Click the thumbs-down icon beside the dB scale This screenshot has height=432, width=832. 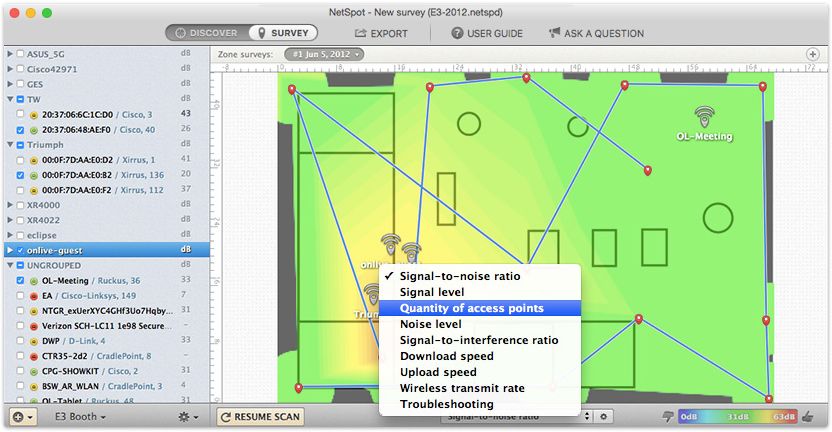[x=669, y=417]
